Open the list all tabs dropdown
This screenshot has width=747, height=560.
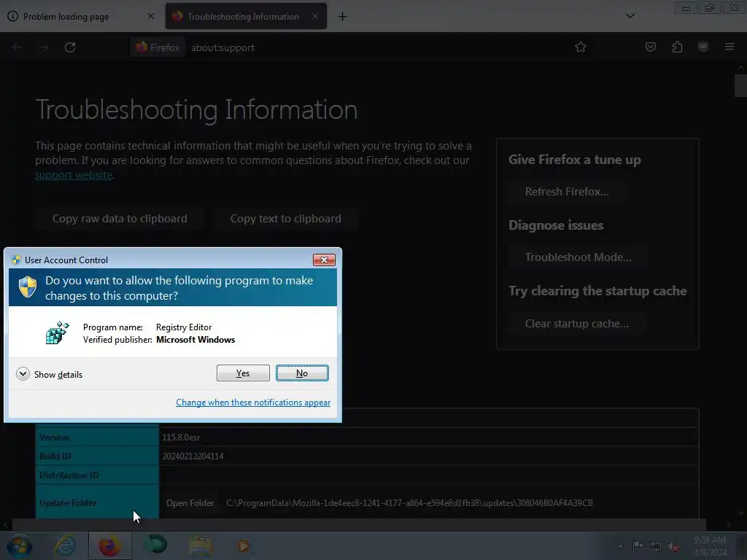point(630,16)
